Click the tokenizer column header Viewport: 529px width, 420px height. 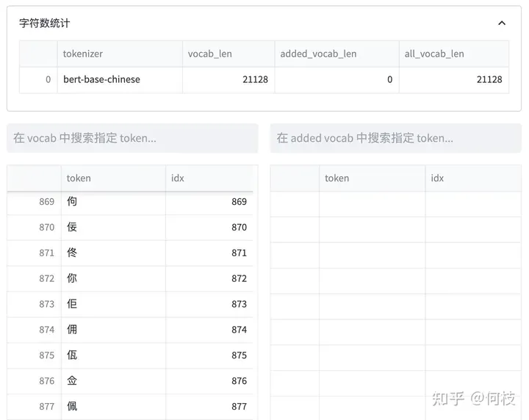(x=120, y=54)
